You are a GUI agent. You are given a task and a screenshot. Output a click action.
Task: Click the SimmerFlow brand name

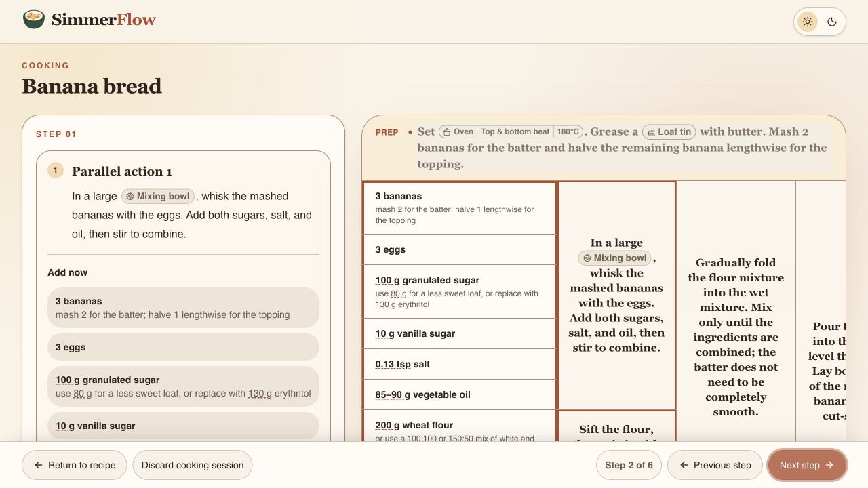tap(104, 20)
